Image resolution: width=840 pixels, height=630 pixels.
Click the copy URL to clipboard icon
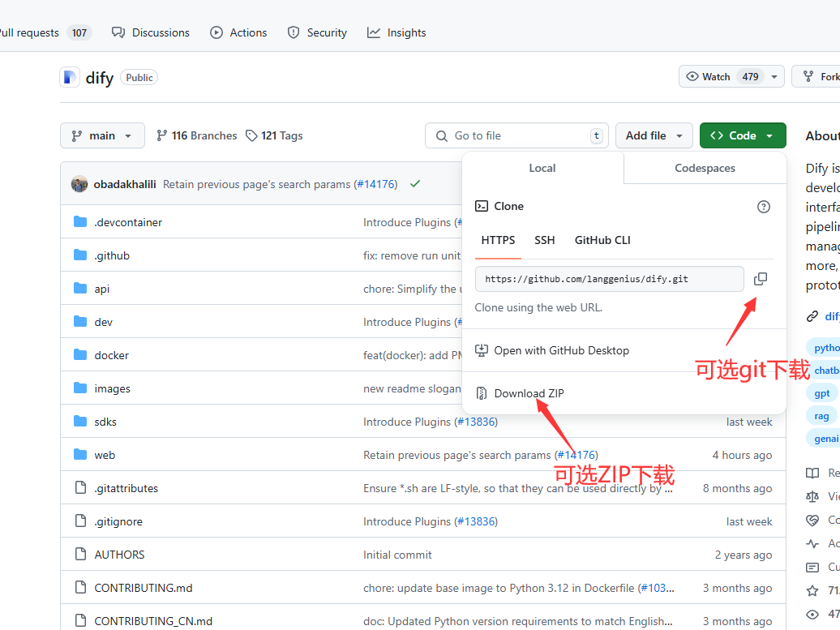(761, 279)
